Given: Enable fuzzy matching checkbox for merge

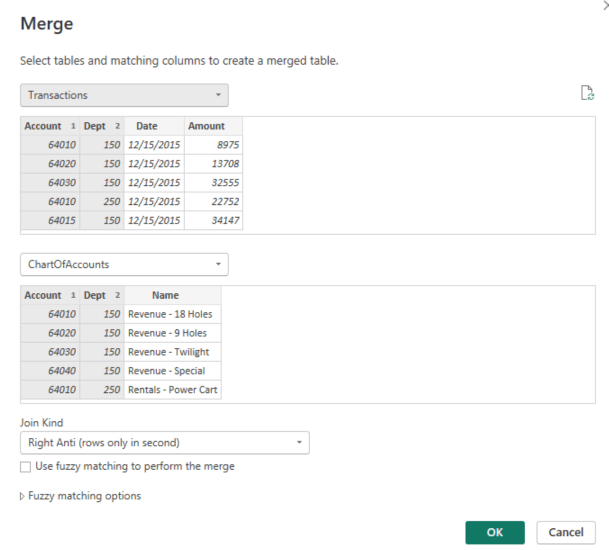Looking at the screenshot, I should pyautogui.click(x=26, y=466).
